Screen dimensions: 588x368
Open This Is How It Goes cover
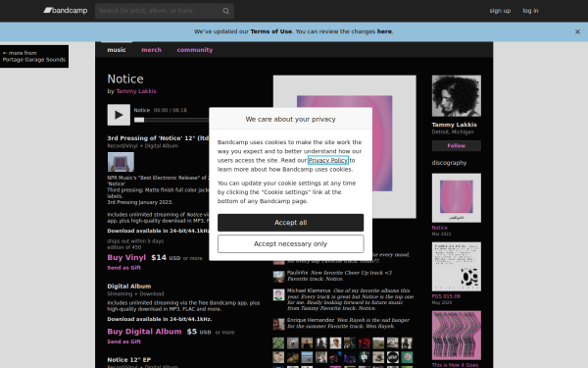click(x=457, y=336)
